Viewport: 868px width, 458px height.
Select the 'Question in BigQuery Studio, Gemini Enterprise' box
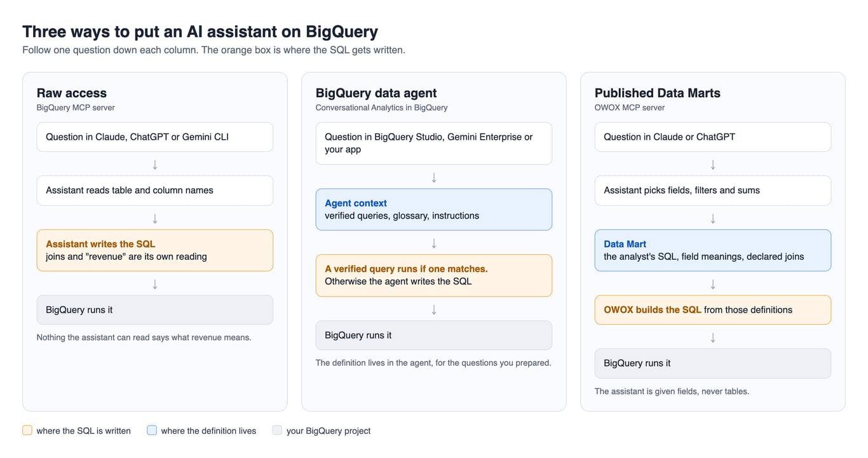[434, 144]
